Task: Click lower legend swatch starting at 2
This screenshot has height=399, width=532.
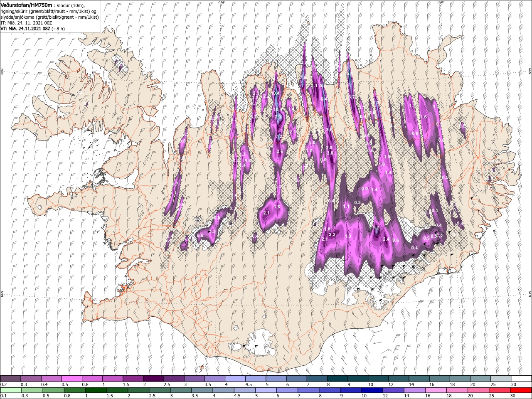Action: coord(138,390)
